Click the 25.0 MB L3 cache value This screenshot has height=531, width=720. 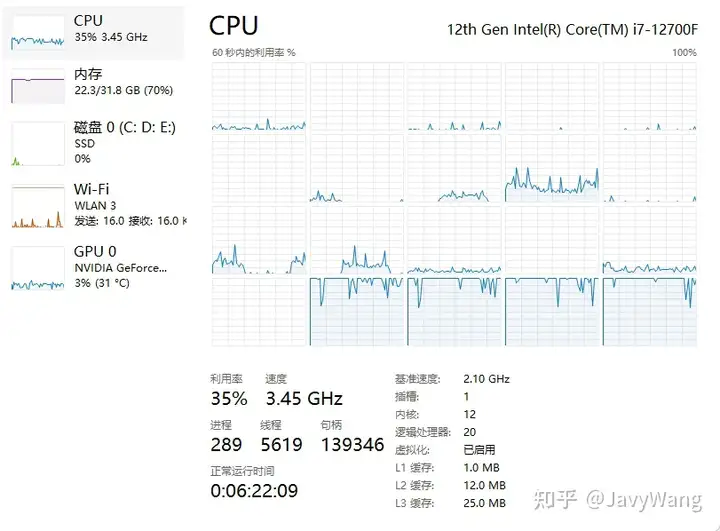click(x=485, y=503)
